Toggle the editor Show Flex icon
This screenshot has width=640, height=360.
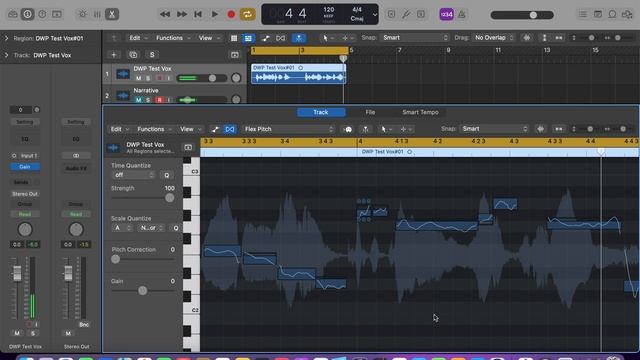230,129
